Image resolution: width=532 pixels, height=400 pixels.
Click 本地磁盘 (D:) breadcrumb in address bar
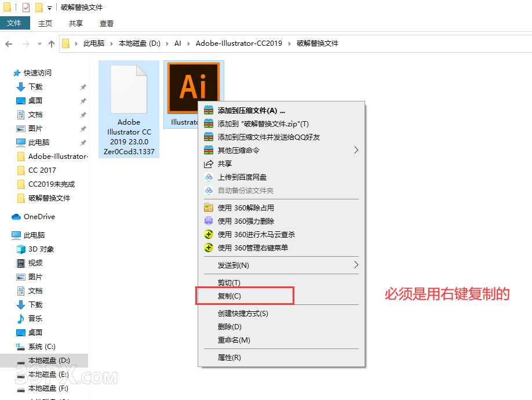(140, 43)
